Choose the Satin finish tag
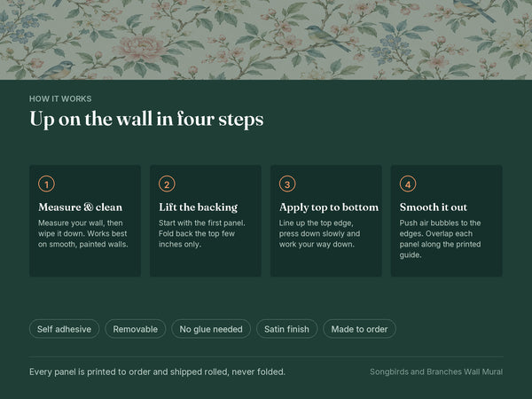Screen dimensions: 532x399 [286, 329]
